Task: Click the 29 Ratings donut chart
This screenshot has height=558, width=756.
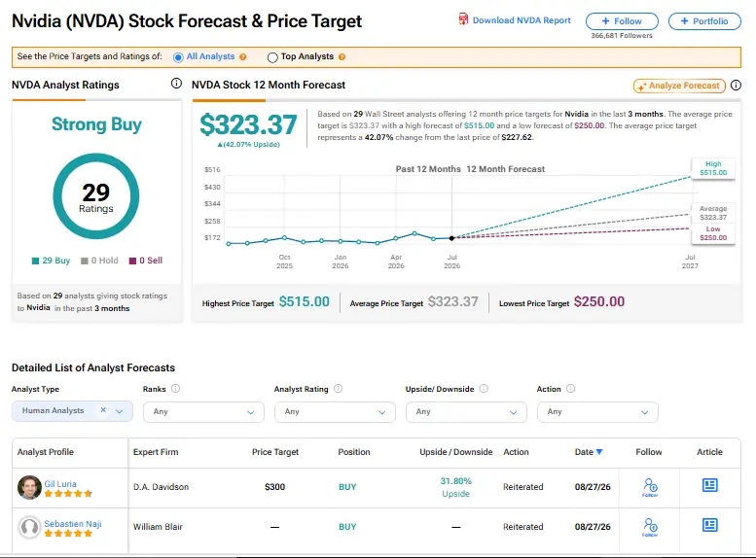Action: pyautogui.click(x=96, y=196)
